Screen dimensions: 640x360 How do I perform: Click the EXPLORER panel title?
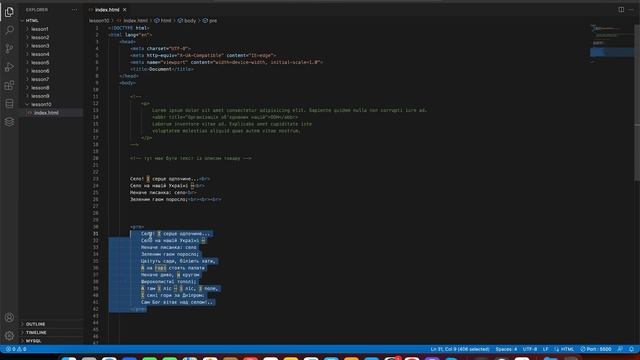[37, 10]
